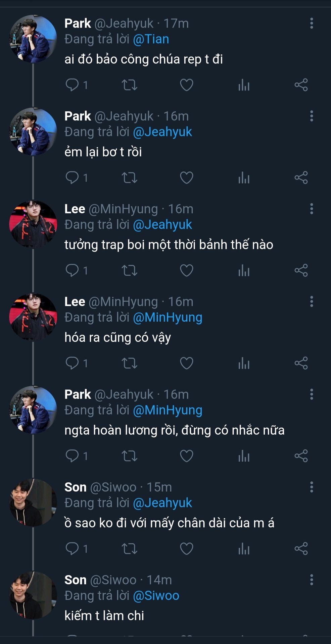This screenshot has height=644, width=331.
Task: Open Park's profile picture on the 17m tweet
Action: [x=33, y=39]
